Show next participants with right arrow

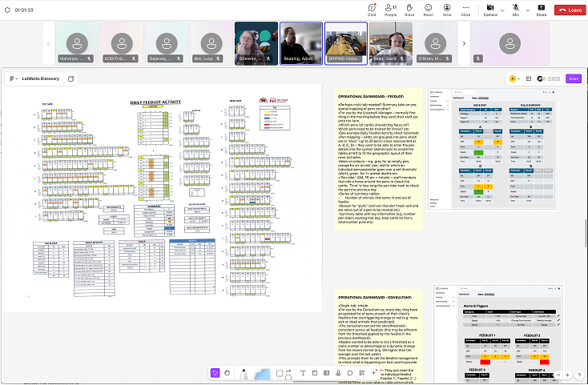point(463,44)
